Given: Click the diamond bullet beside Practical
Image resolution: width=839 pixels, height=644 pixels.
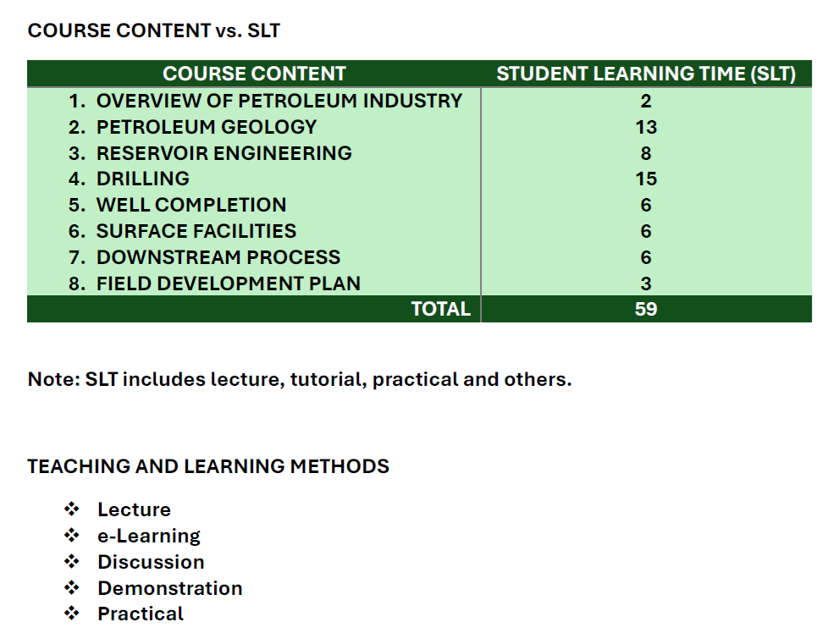Looking at the screenshot, I should pyautogui.click(x=72, y=614).
